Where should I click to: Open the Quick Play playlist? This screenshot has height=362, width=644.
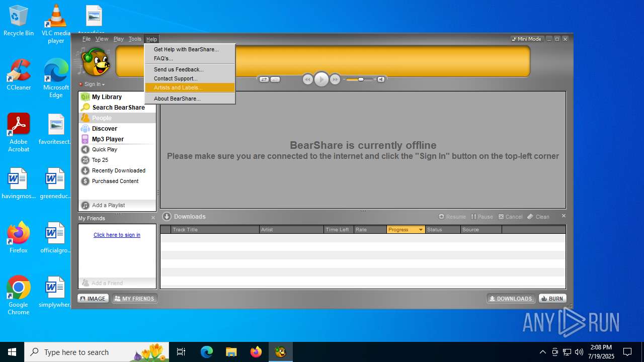[117, 149]
